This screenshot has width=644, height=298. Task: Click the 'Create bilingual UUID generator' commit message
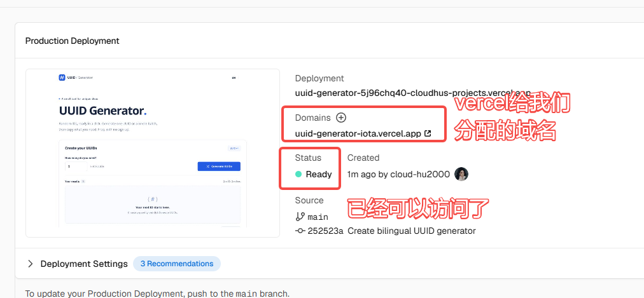(412, 231)
